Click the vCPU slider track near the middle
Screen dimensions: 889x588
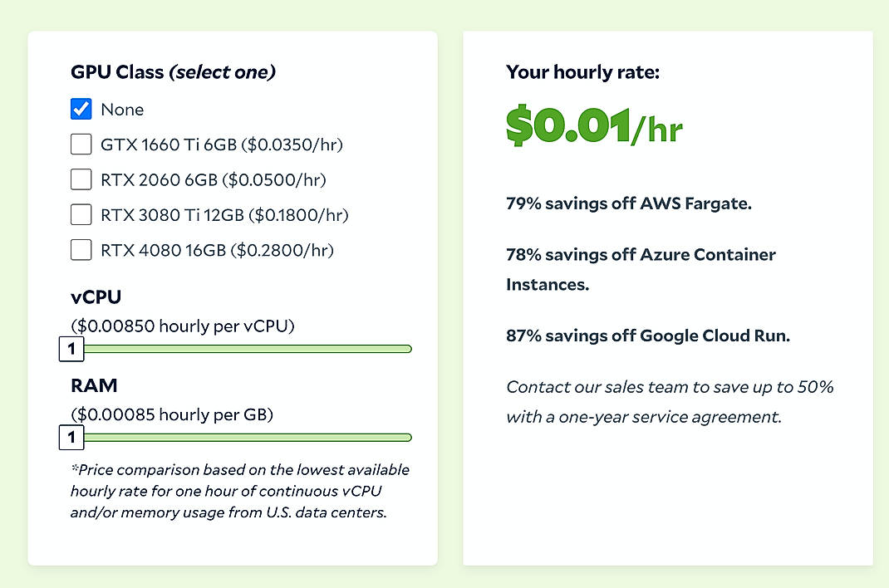point(249,349)
